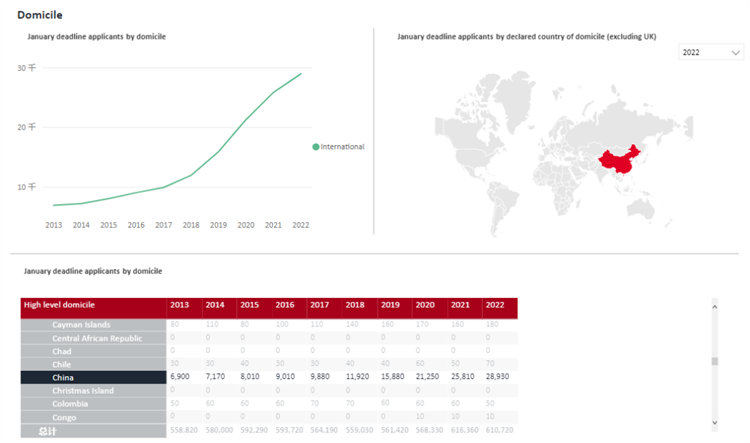Click the table scrollbar up arrow
750x443 pixels.
[713, 306]
